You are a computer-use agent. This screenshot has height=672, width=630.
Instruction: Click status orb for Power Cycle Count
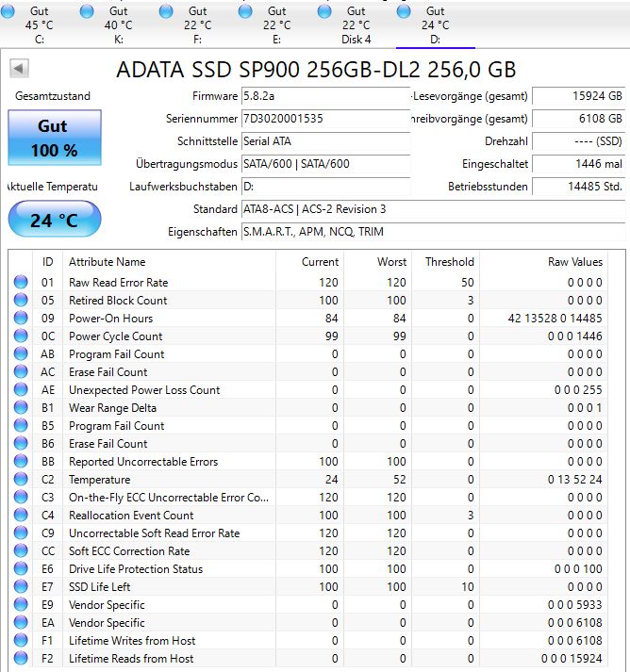pos(21,336)
